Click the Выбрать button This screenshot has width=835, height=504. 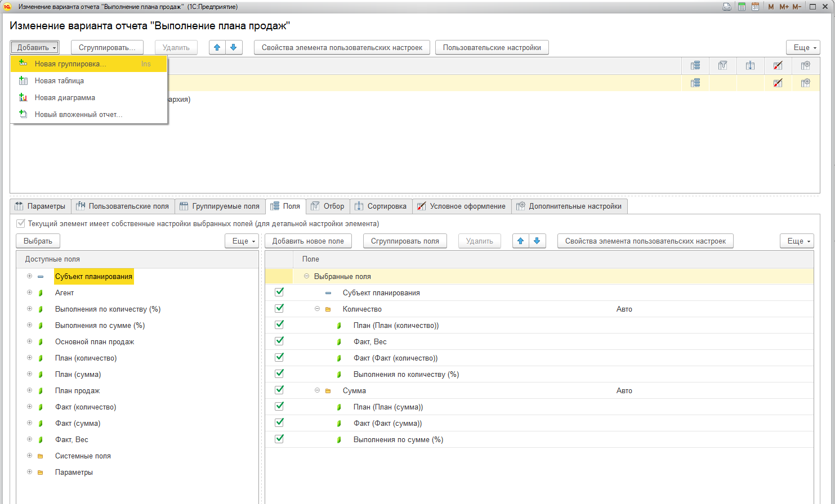tap(38, 241)
